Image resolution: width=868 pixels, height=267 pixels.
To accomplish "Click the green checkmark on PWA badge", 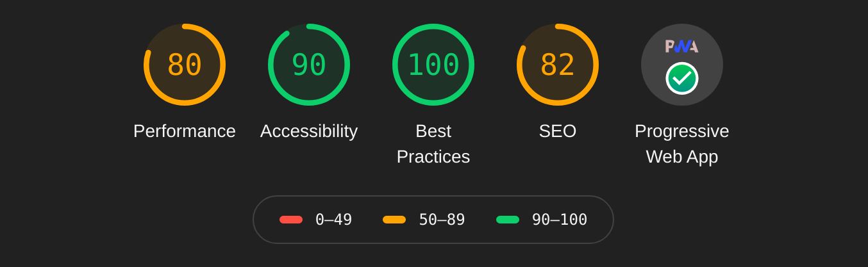I will point(681,78).
